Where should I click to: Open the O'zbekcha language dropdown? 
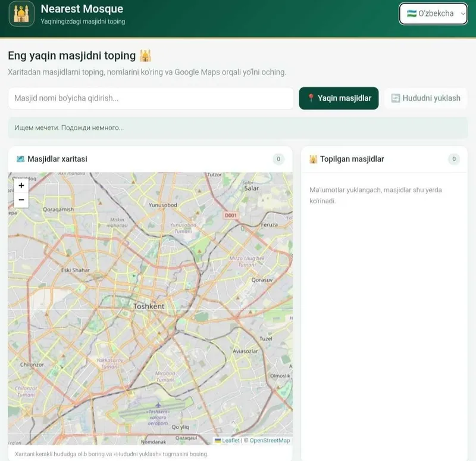tap(433, 14)
